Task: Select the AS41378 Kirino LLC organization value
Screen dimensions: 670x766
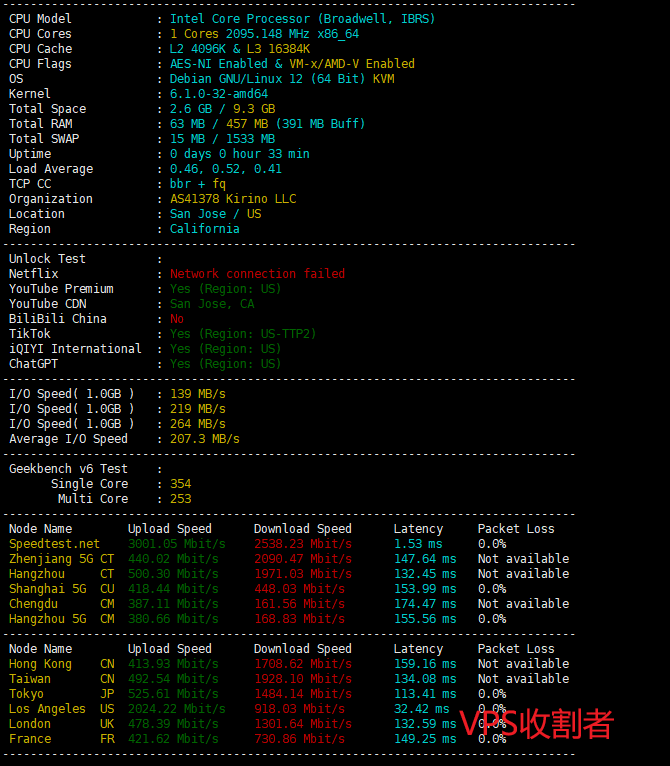Action: click(232, 199)
